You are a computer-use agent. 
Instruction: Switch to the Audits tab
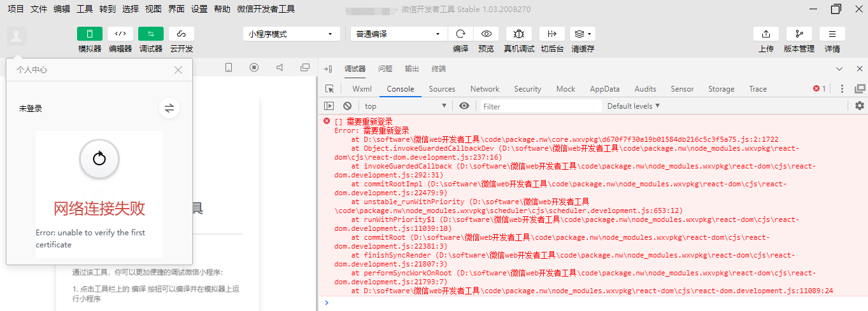click(x=645, y=89)
